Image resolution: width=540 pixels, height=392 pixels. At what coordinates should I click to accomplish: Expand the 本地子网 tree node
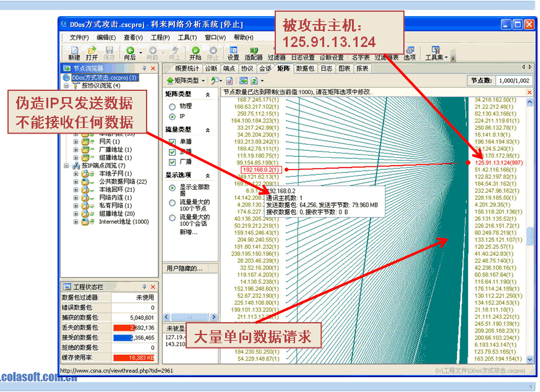click(x=75, y=174)
